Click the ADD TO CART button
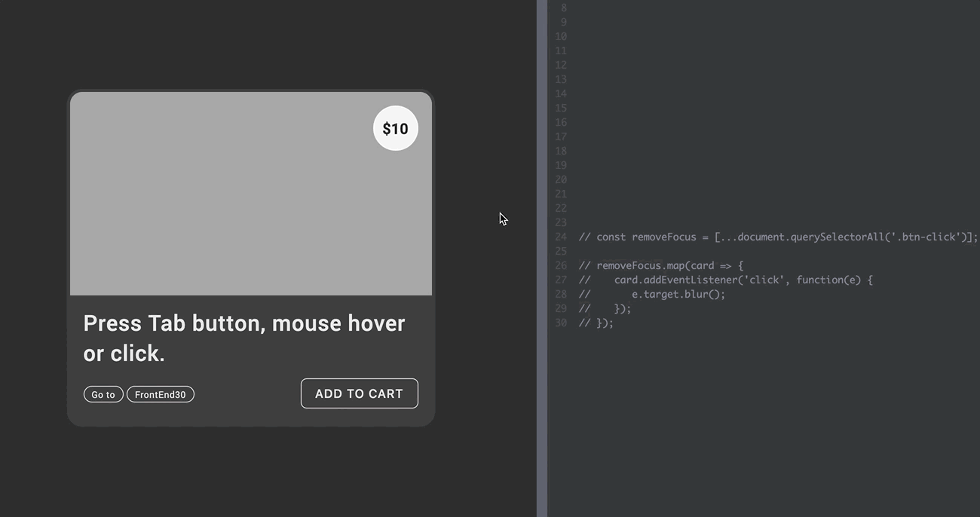 (359, 393)
